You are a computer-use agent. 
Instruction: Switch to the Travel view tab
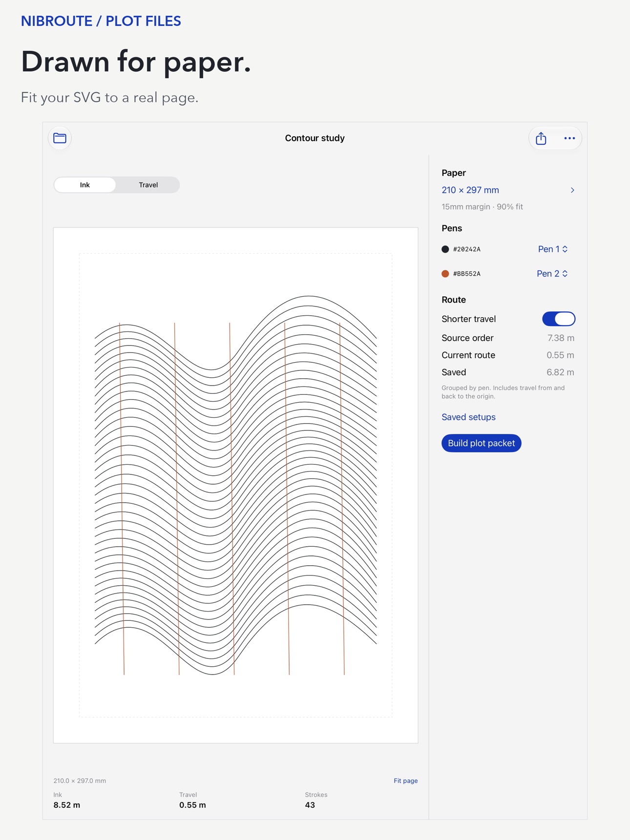click(148, 185)
